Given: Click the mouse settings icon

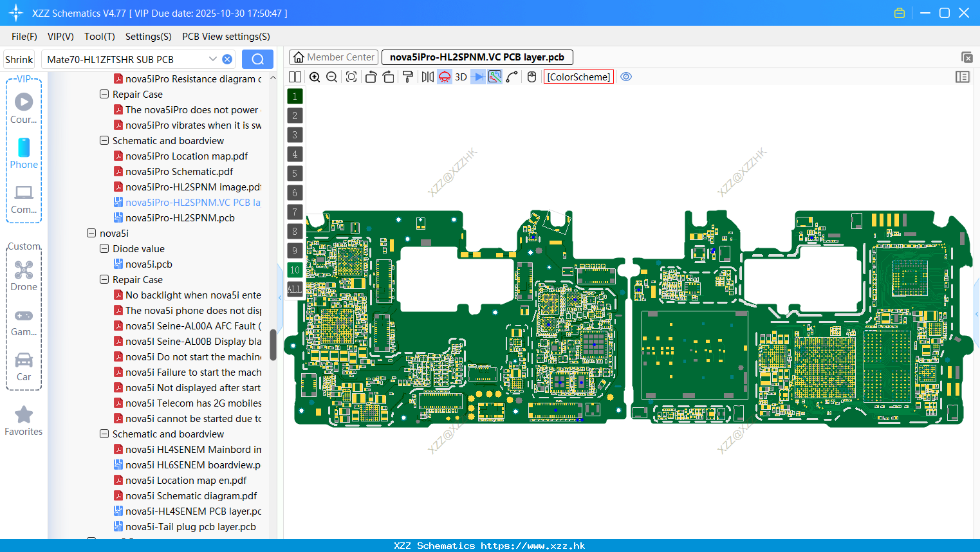Looking at the screenshot, I should coord(532,77).
